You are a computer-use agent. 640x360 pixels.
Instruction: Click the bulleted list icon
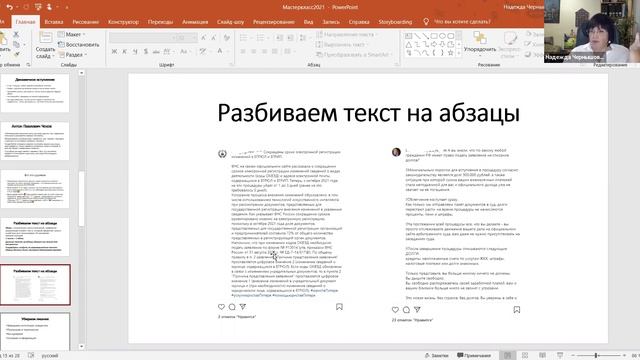pyautogui.click(x=244, y=38)
